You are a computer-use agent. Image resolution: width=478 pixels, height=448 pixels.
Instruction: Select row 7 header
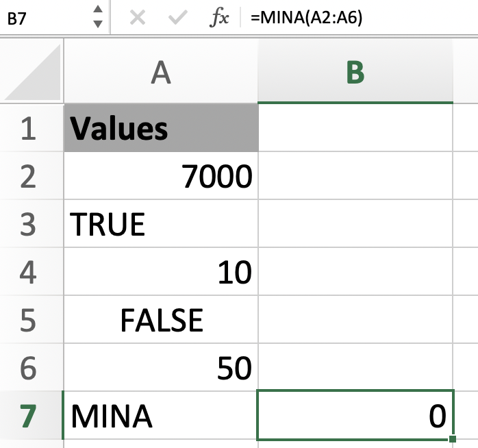(x=28, y=416)
